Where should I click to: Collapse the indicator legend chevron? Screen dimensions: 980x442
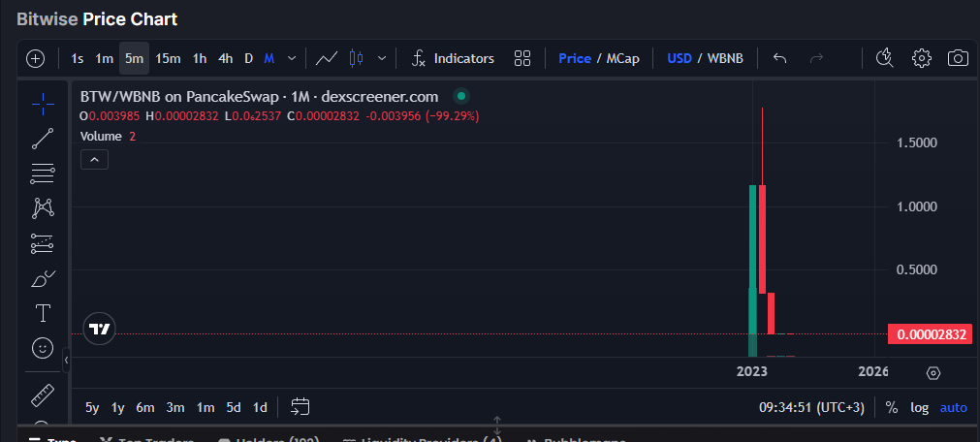94,160
